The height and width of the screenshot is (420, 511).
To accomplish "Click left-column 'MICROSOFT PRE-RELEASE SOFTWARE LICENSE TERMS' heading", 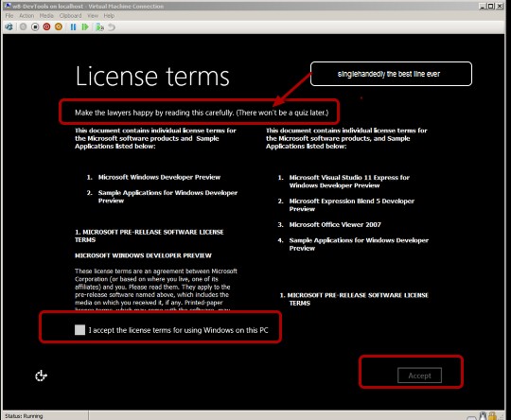I will [150, 236].
